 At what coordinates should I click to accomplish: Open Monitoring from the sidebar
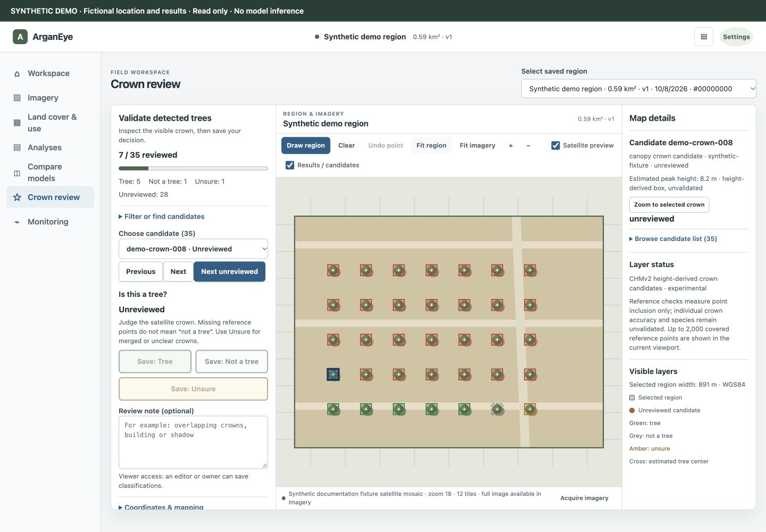click(x=50, y=222)
